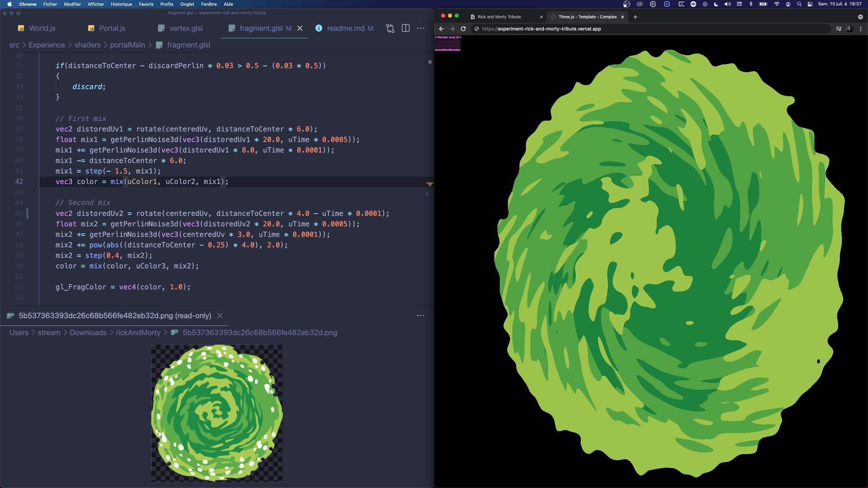This screenshot has width=868, height=488.
Task: Toggle Do Not Disturb moon icon
Action: coord(716,4)
